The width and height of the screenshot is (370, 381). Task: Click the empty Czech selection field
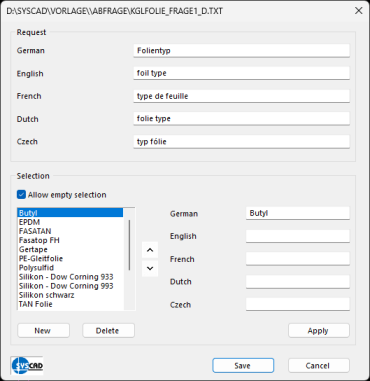coord(298,305)
